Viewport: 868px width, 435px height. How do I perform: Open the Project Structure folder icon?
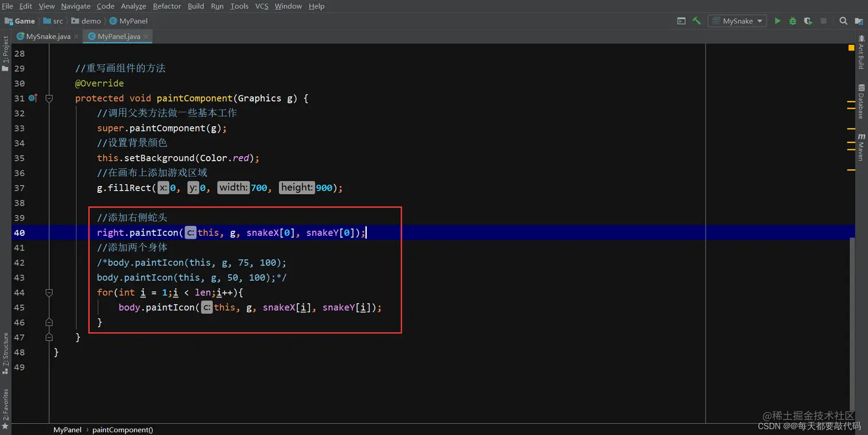pyautogui.click(x=858, y=21)
